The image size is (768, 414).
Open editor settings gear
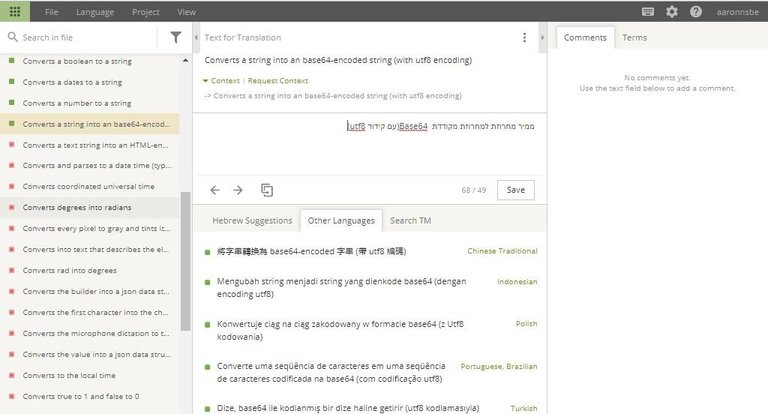coord(671,12)
